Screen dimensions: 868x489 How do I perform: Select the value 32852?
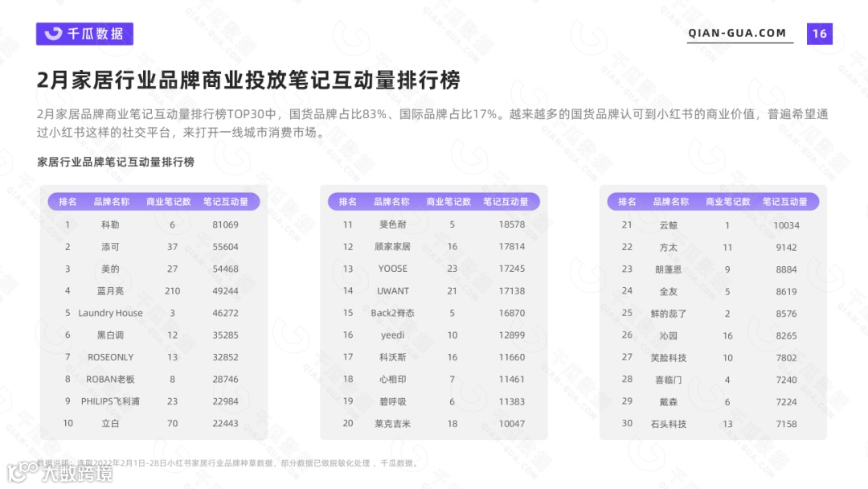[225, 357]
